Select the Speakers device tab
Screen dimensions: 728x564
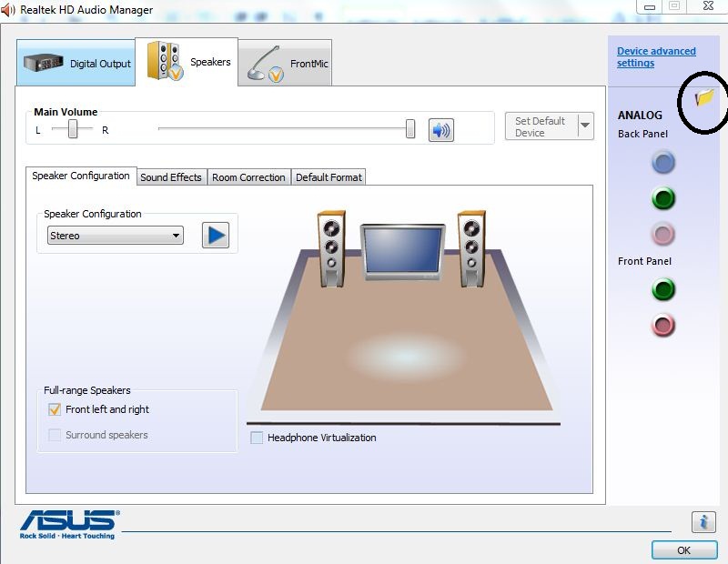[x=187, y=62]
